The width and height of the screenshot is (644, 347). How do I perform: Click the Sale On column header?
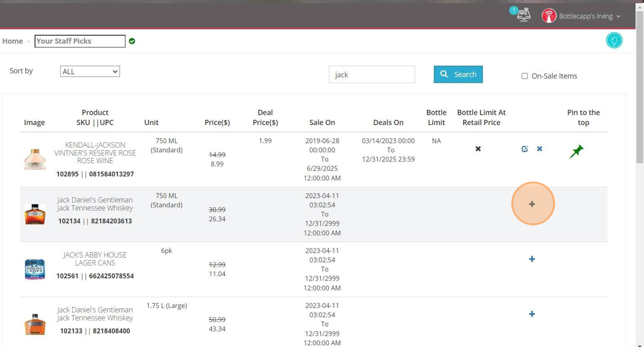[322, 123]
